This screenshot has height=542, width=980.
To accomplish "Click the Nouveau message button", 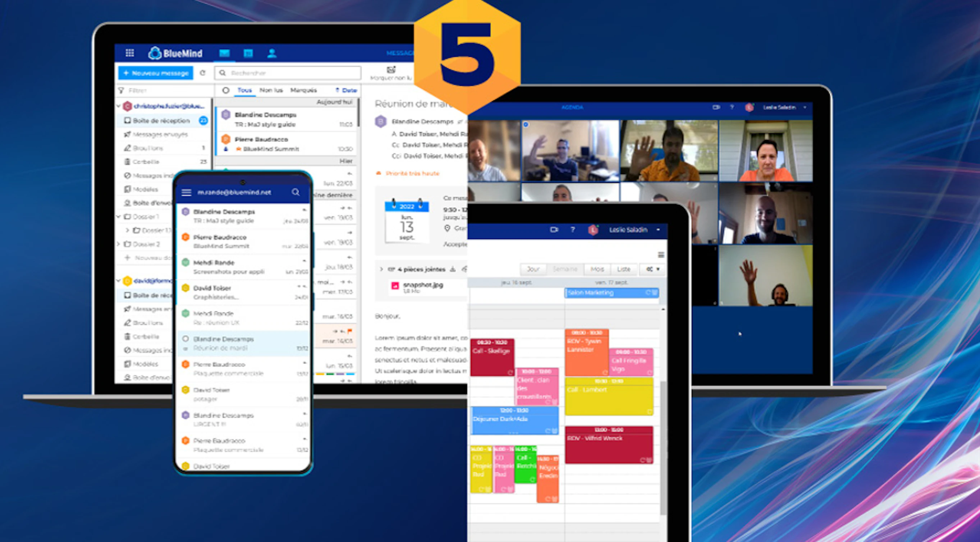I will pos(156,73).
